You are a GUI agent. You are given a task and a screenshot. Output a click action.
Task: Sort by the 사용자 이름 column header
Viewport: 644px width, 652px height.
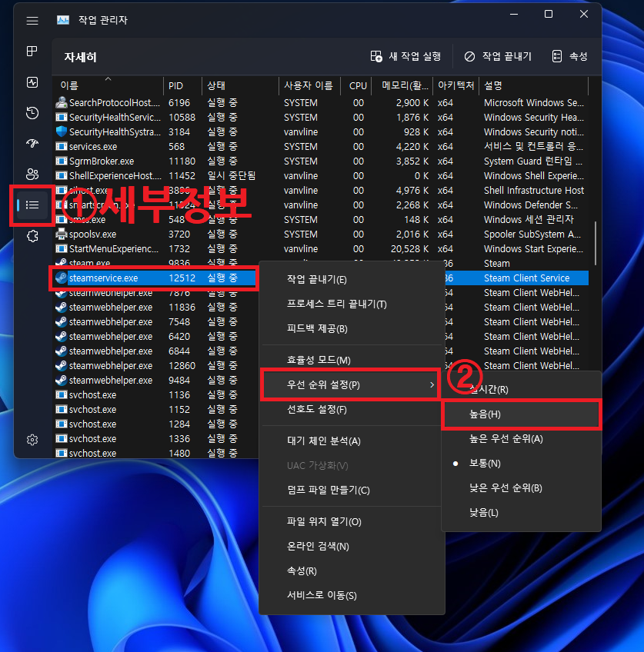point(309,85)
